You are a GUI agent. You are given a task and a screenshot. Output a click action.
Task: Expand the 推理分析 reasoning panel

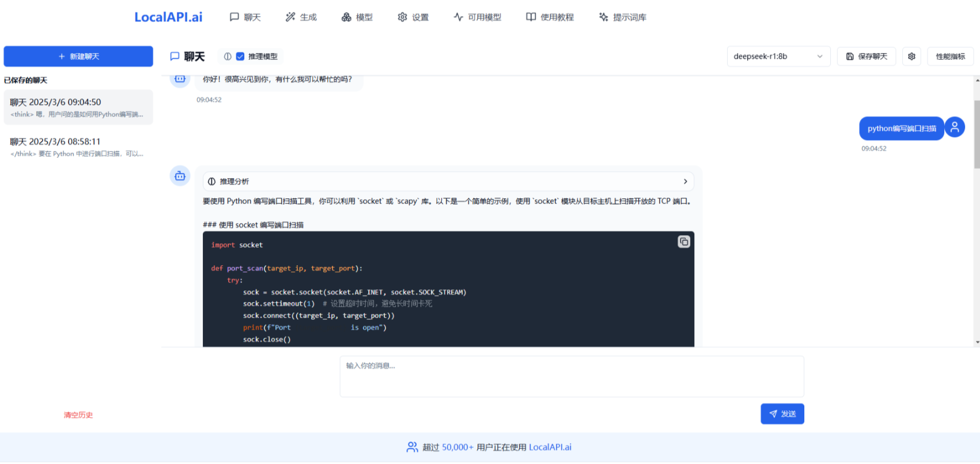click(448, 182)
